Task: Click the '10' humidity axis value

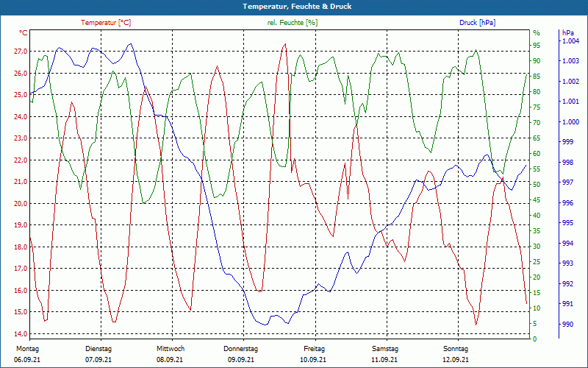Action: [x=537, y=308]
